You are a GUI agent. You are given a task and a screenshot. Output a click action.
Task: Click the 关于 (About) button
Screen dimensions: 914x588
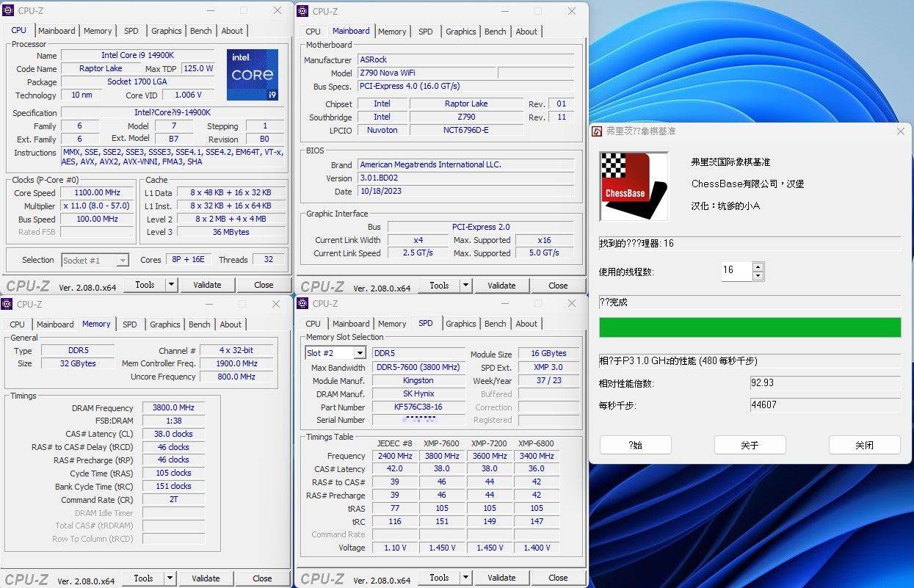click(x=750, y=445)
